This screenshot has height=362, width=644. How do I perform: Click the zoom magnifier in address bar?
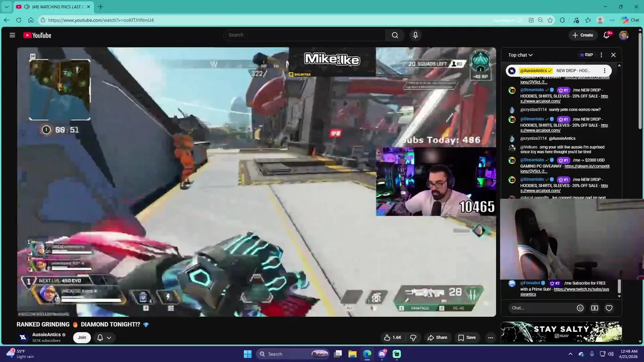click(x=540, y=20)
